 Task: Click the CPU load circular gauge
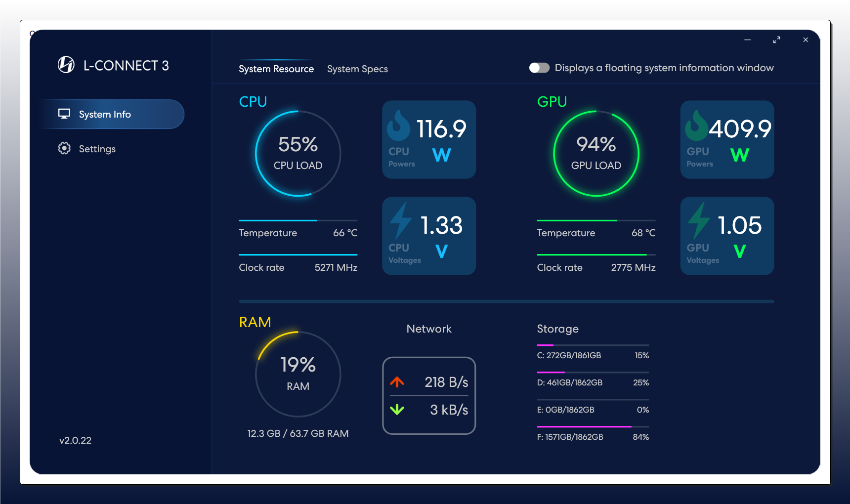pos(298,154)
